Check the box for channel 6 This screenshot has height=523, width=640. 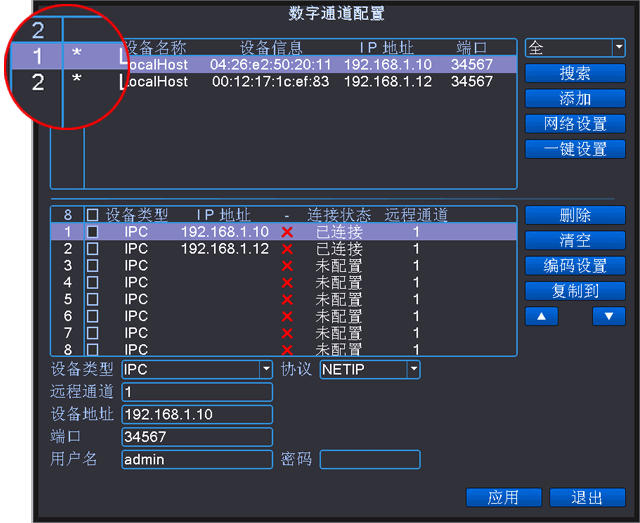coord(92,316)
